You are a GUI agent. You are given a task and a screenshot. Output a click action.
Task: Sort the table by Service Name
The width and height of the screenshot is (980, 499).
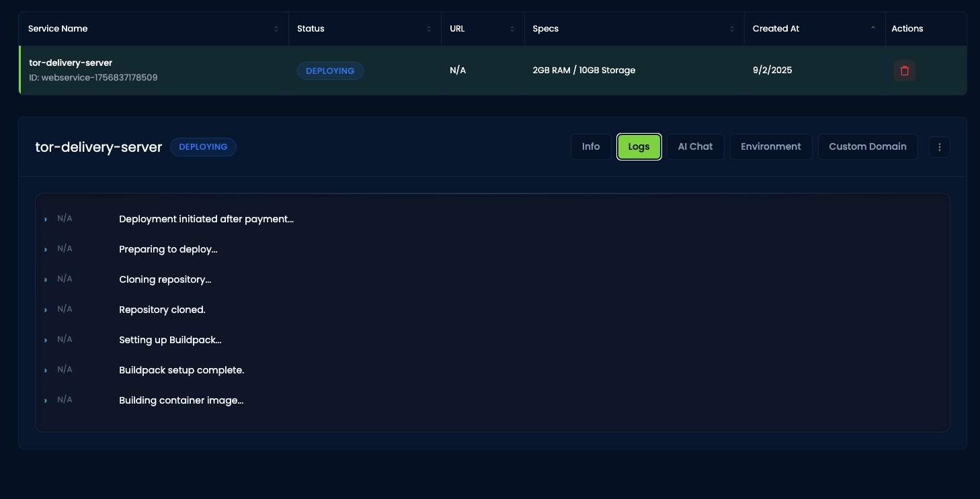[x=276, y=29]
